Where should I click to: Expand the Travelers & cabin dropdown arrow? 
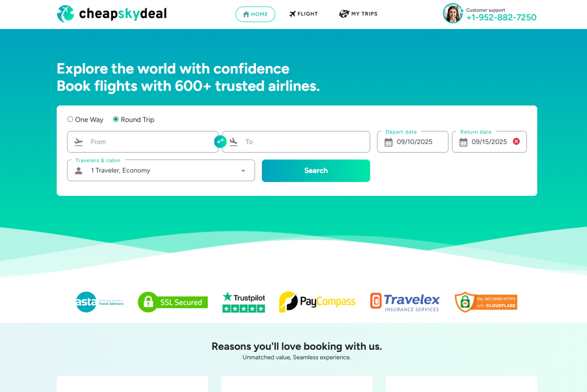click(243, 171)
